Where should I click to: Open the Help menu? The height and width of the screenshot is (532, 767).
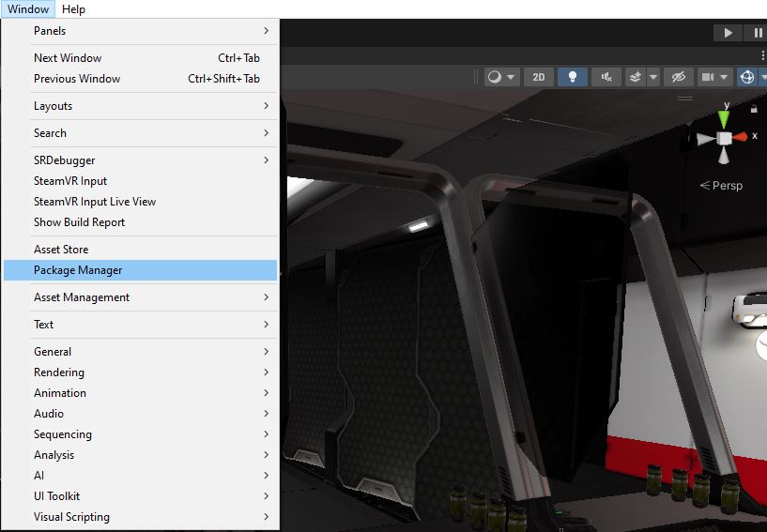pos(73,9)
